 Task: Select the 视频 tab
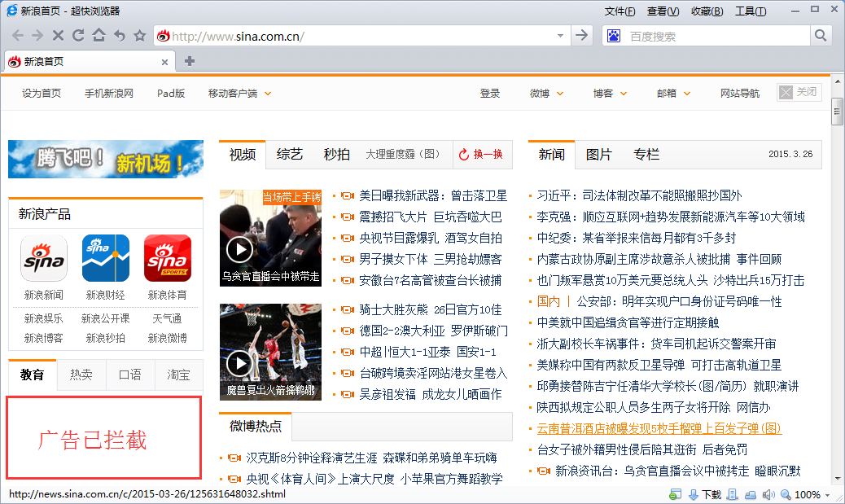(243, 155)
